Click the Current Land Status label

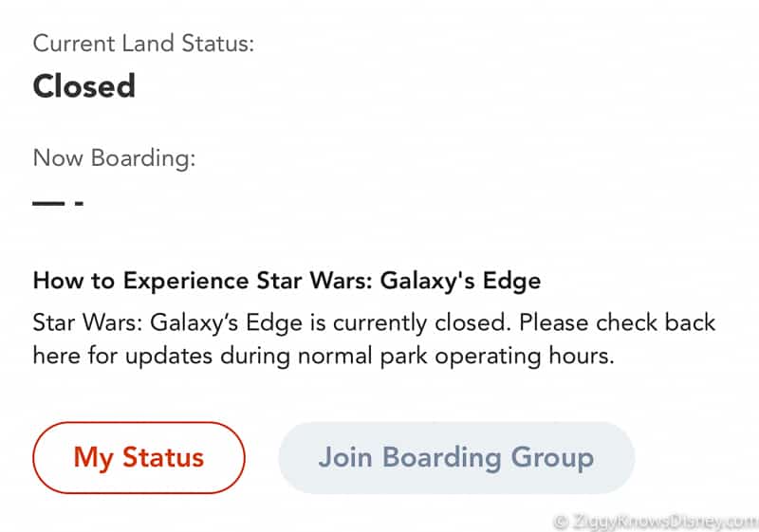pos(143,44)
